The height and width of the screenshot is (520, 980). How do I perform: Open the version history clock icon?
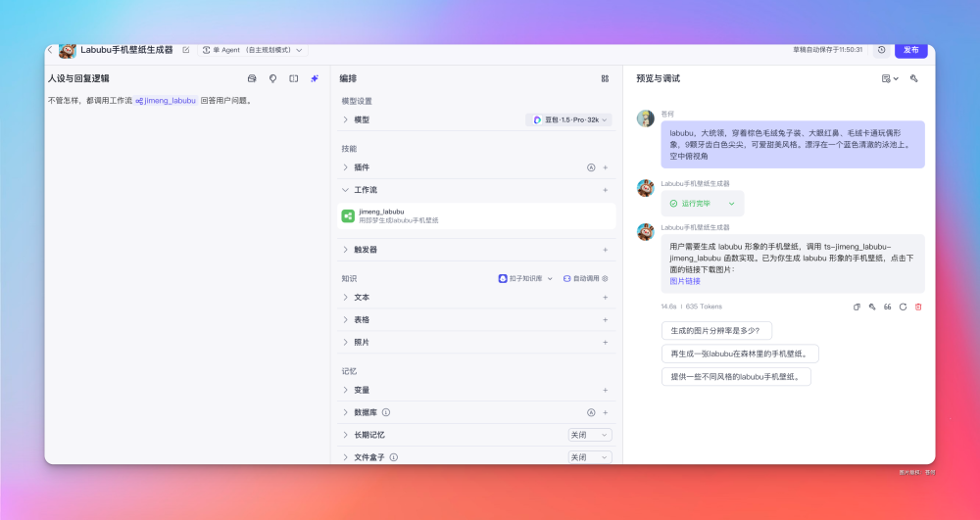click(881, 50)
